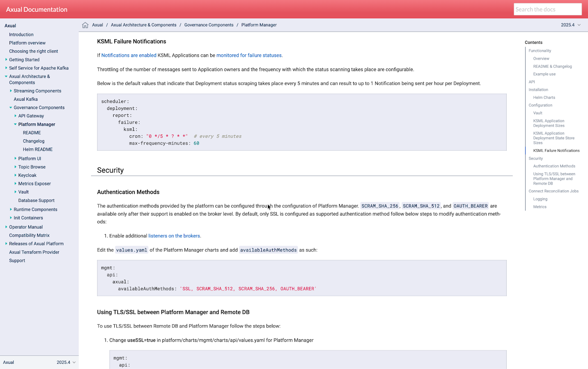Expand Init Containers in sidebar
588x369 pixels.
pos(11,218)
